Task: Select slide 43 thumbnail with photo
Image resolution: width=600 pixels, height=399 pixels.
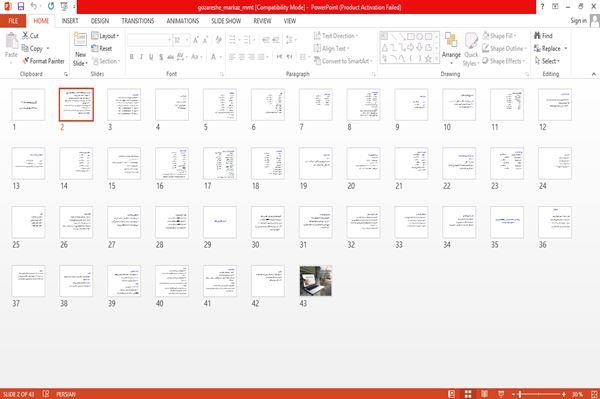Action: coord(316,281)
